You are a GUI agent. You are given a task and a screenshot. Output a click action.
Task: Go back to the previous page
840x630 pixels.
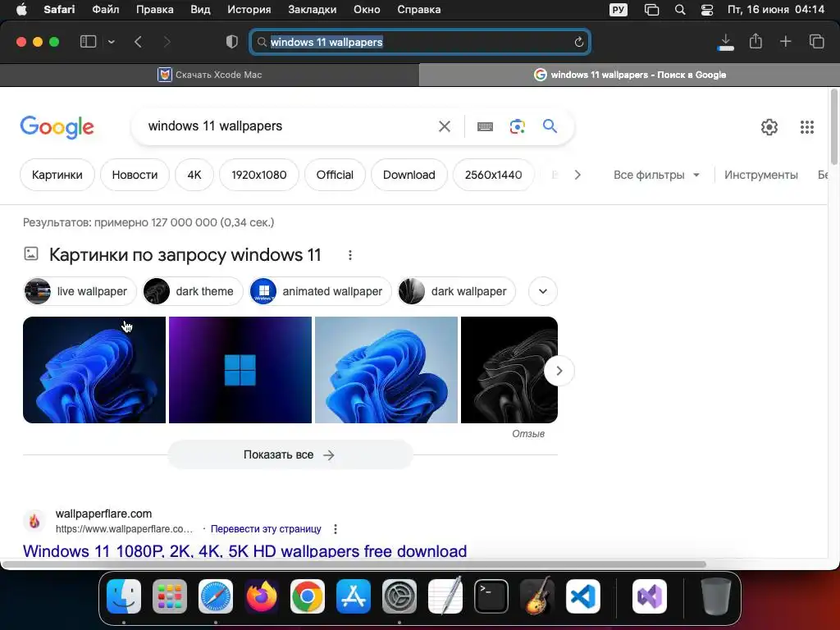[x=138, y=42]
